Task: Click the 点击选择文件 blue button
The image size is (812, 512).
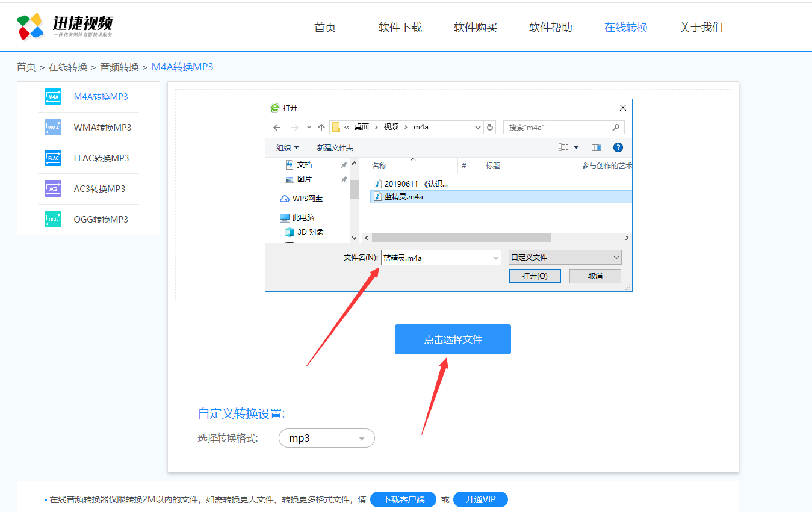Action: 452,339
